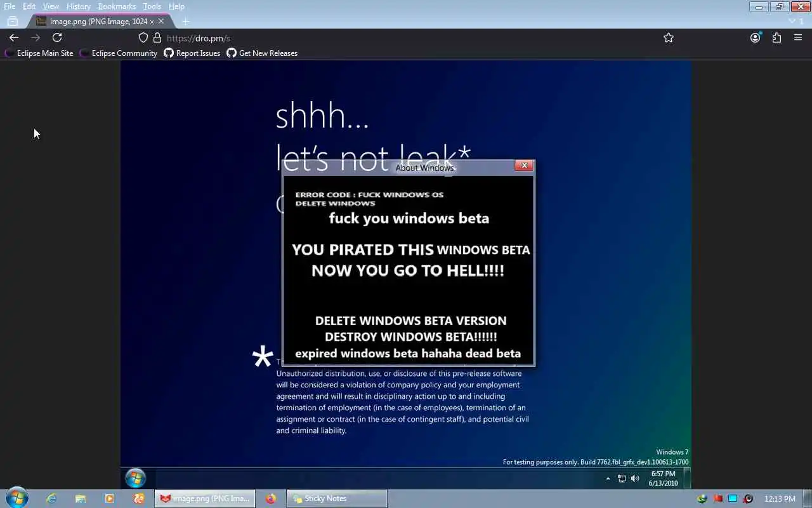Launch Internet Explorer from the taskbar

51,498
